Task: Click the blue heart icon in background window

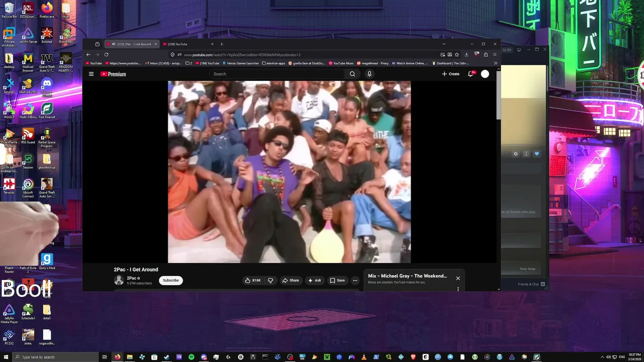Action: click(537, 154)
